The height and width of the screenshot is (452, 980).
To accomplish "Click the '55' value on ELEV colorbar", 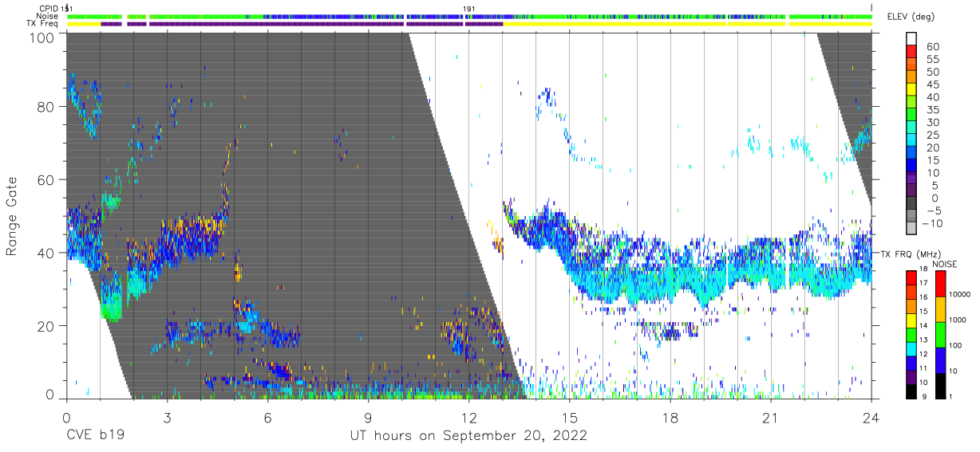I will click(932, 60).
